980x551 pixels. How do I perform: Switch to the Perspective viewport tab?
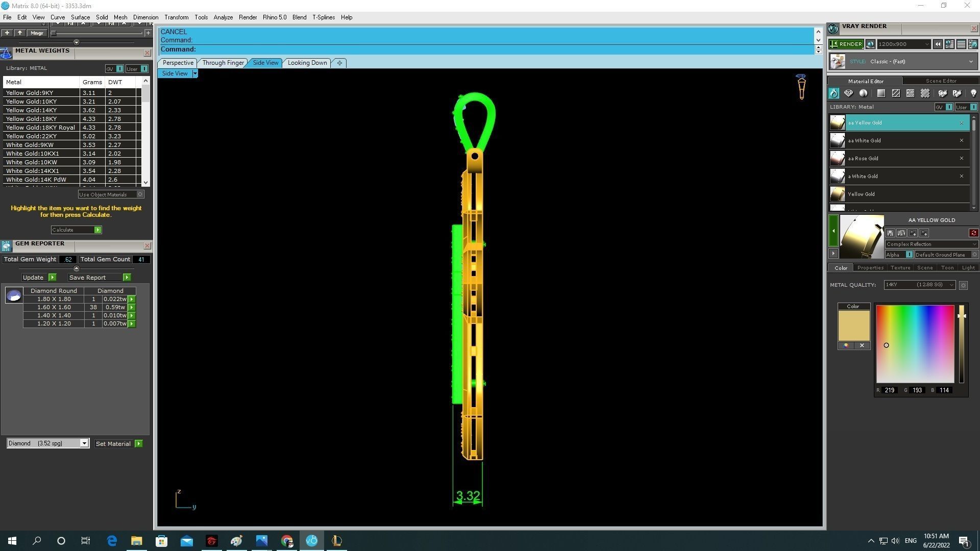click(x=178, y=63)
